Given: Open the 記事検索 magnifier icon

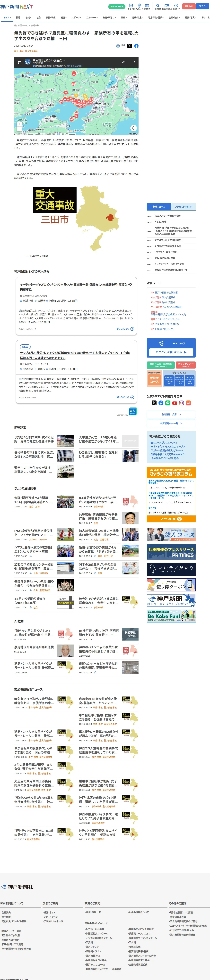Looking at the screenshot, I should coord(158,7).
